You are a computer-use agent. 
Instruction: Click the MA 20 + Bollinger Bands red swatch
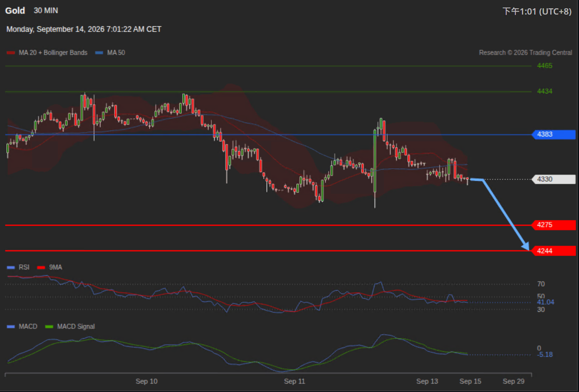tap(11, 53)
